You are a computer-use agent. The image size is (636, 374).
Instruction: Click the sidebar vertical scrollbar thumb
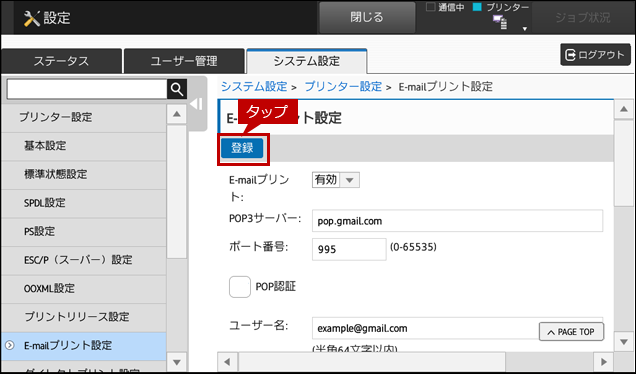coord(177,191)
